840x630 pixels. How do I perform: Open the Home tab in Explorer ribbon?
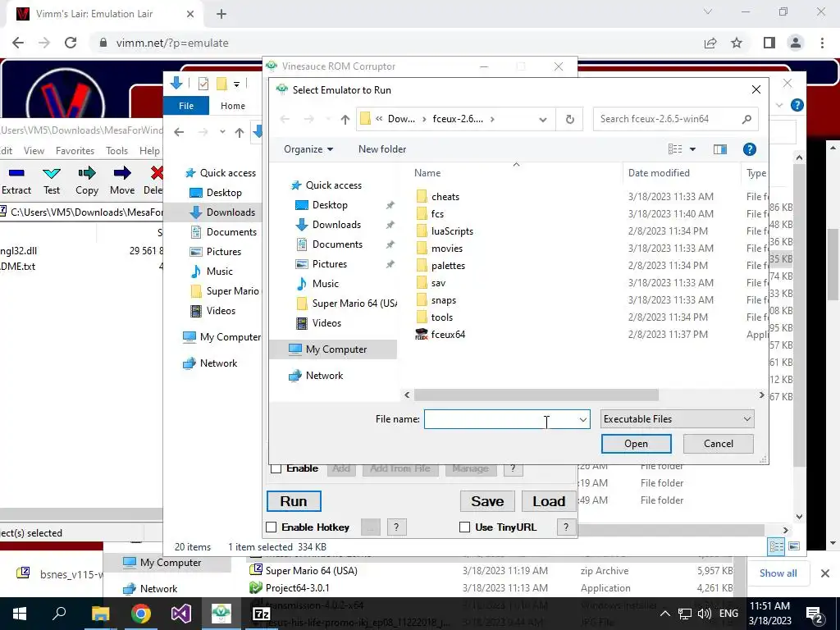click(233, 106)
